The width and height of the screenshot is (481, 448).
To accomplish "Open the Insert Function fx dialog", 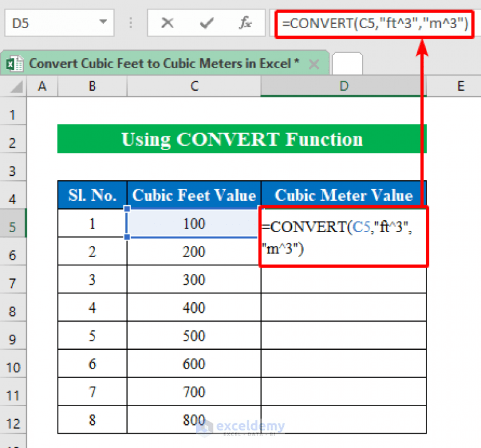I will click(x=246, y=23).
